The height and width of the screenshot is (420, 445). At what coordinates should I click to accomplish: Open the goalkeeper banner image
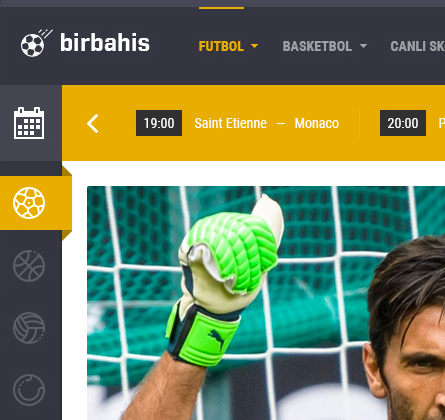pos(266,303)
